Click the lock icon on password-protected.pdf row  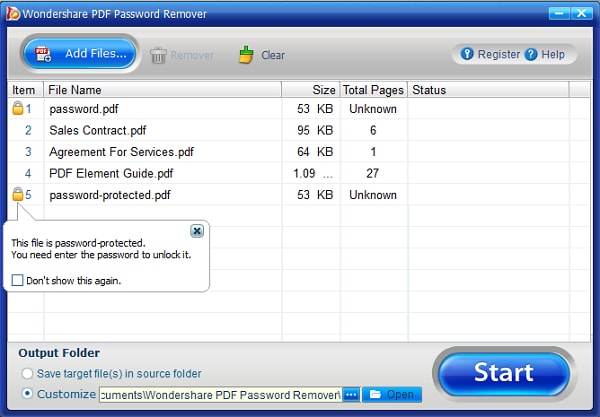[18, 194]
